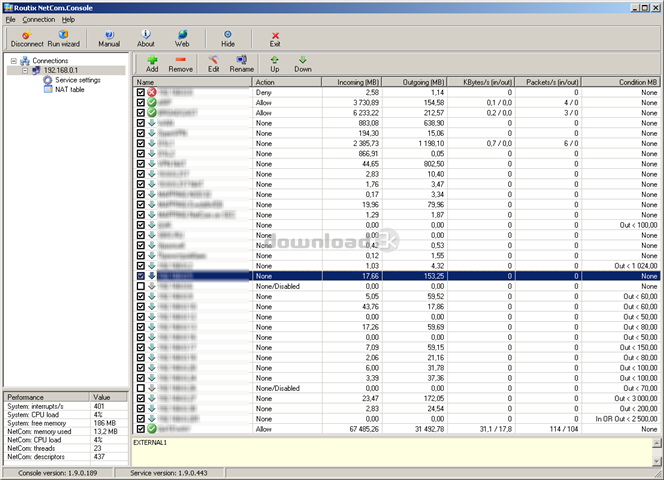Open the Web globe icon

[x=182, y=35]
